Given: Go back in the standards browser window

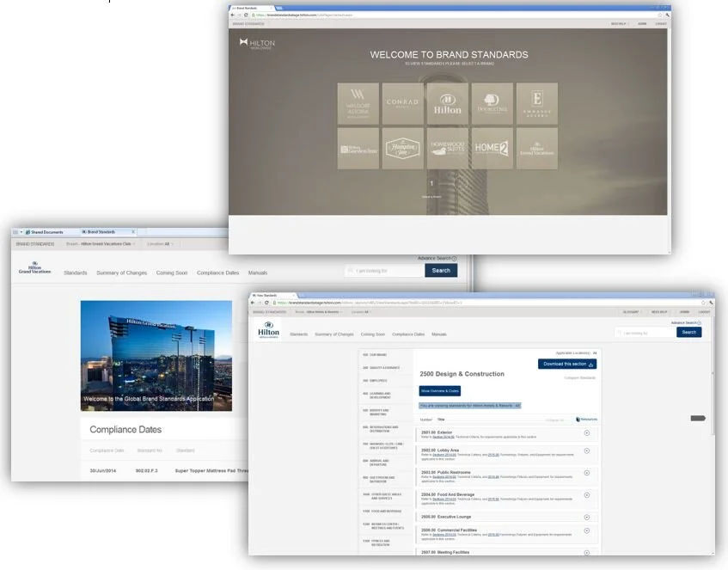Looking at the screenshot, I should pos(253,303).
